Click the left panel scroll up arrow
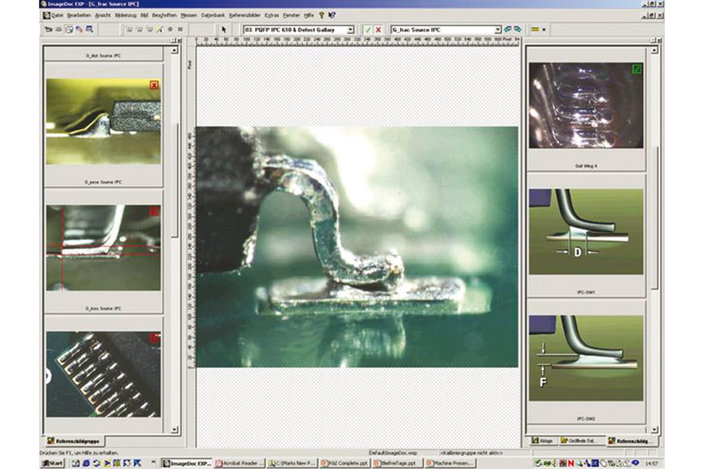Screen dimensions: 704x469 click(x=174, y=51)
